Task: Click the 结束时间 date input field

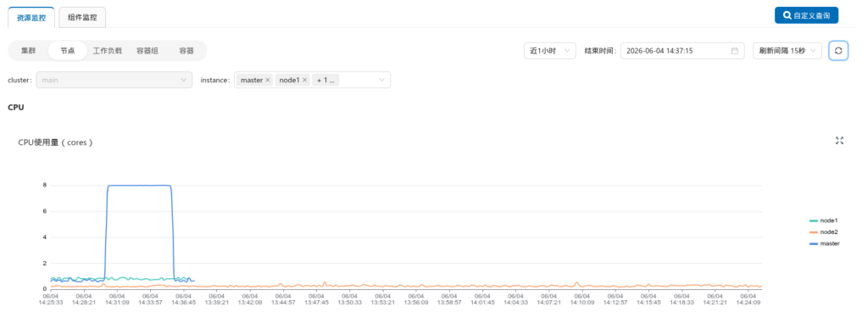Action: pos(682,50)
